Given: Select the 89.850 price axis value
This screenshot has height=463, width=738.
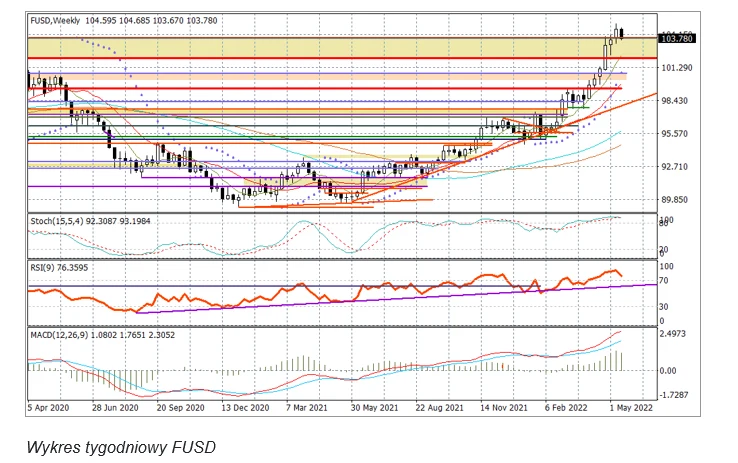Looking at the screenshot, I should pyautogui.click(x=677, y=199).
